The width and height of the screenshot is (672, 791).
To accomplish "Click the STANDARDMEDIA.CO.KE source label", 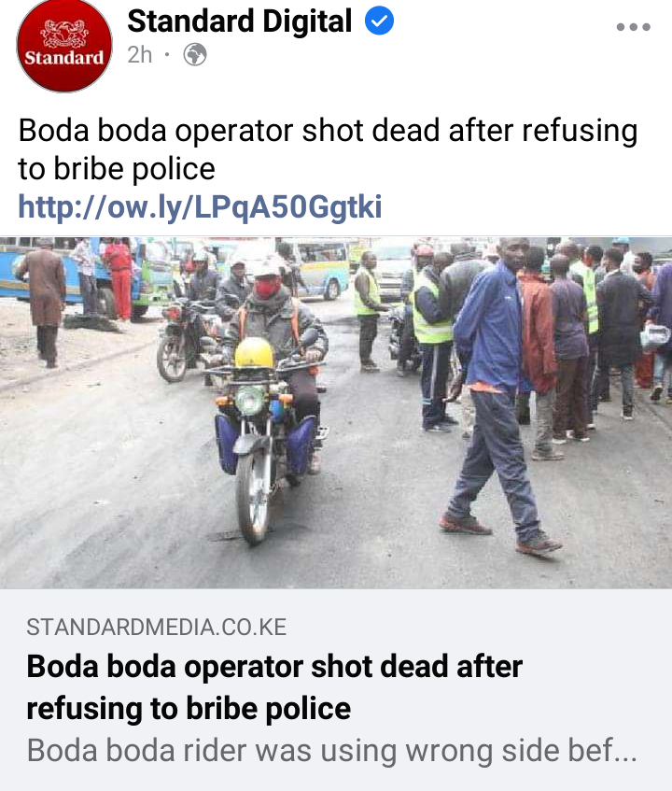I will click(156, 627).
